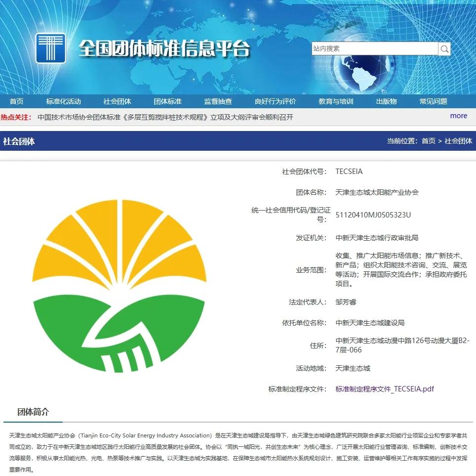Select the 出版物 menu item
Viewport: 476px width, 476px height.
click(x=386, y=101)
